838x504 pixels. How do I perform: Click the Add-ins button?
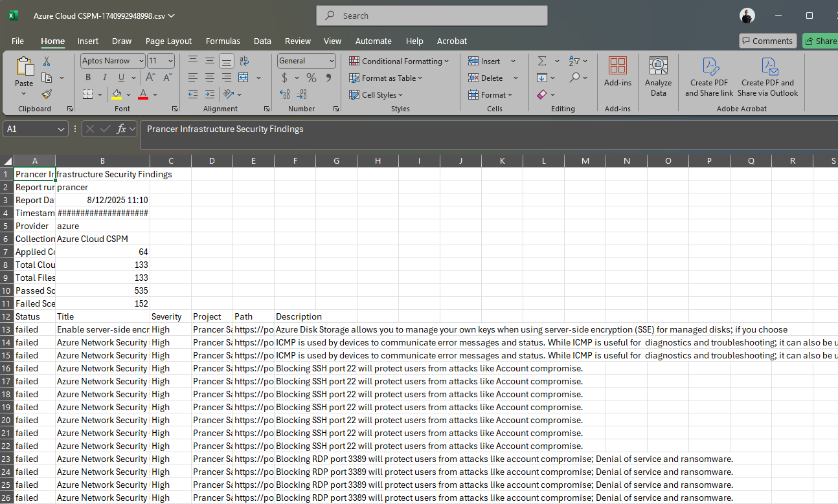tap(618, 72)
